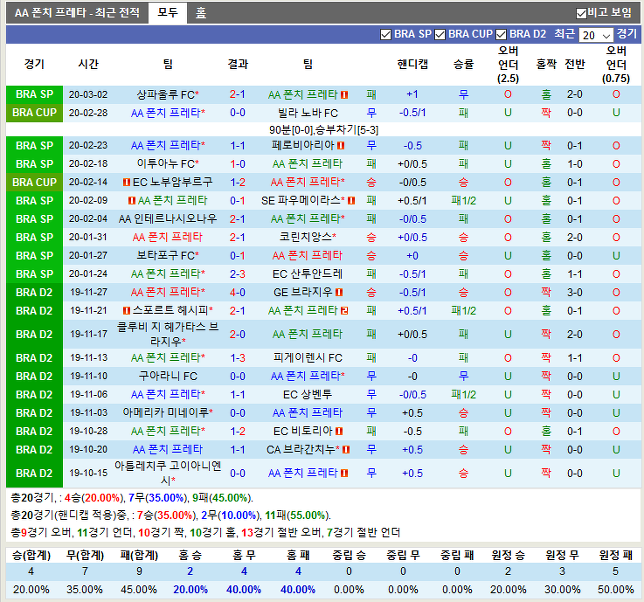Click the 승(합계) summary header
Image resolution: width=644 pixels, height=602 pixels.
31,556
